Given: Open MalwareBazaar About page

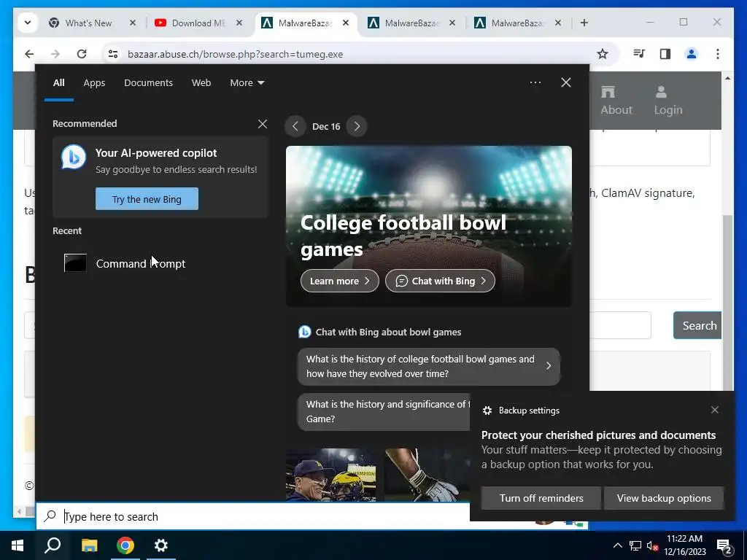Looking at the screenshot, I should [x=616, y=101].
